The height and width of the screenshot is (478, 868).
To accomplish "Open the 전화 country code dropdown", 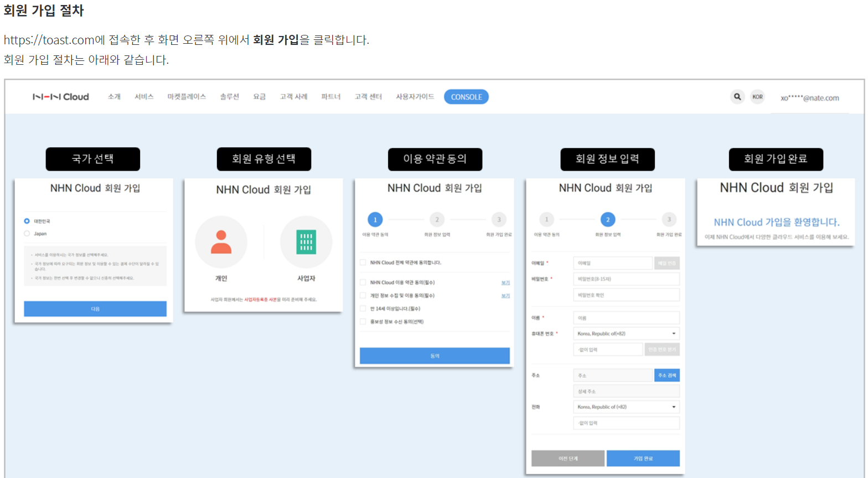I will [x=627, y=407].
